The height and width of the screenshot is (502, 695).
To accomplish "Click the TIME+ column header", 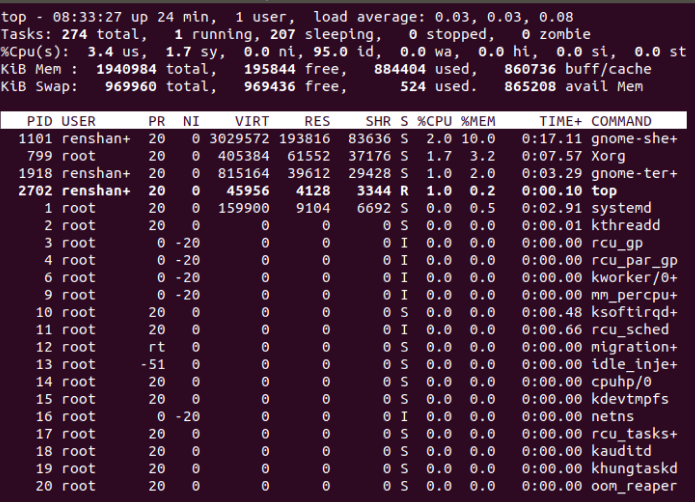I will [x=561, y=121].
